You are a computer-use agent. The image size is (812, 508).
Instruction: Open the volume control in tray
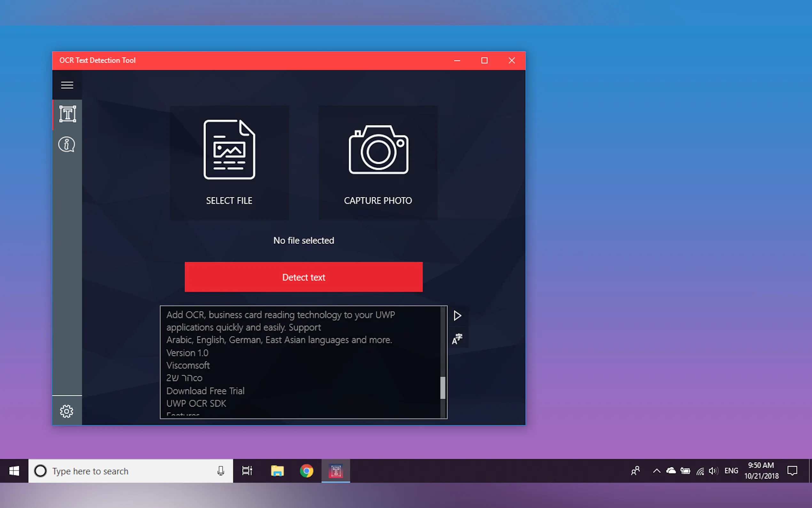click(713, 471)
